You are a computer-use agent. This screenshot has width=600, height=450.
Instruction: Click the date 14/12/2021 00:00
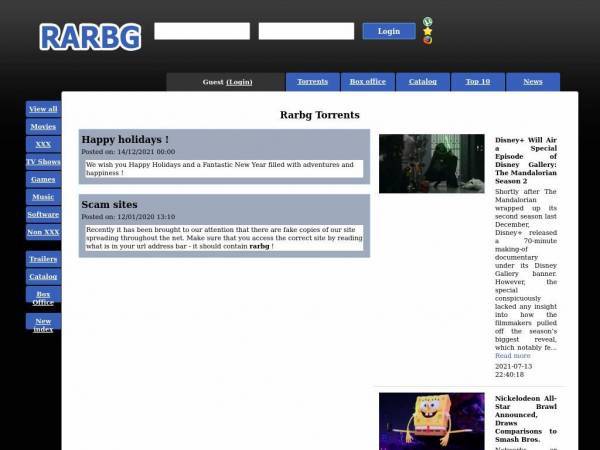(146, 152)
